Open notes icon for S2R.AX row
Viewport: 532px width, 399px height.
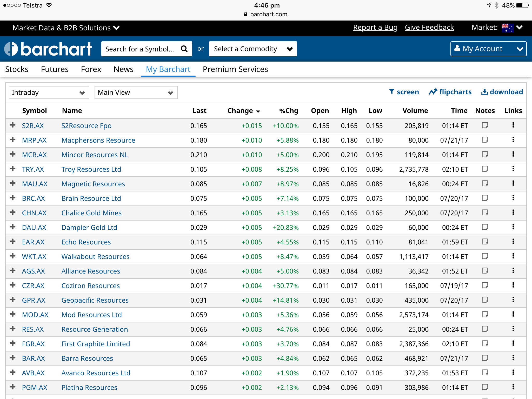pos(485,125)
